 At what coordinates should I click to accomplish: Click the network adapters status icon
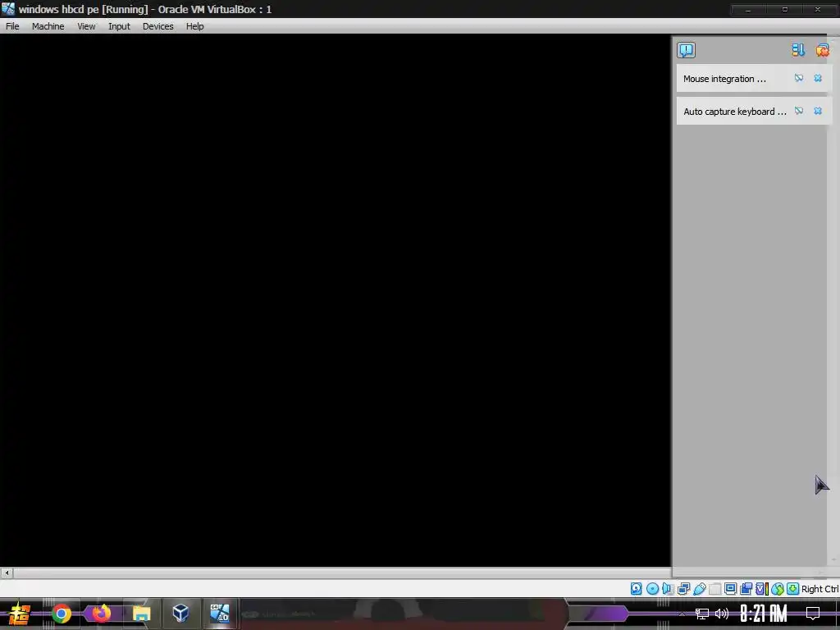click(683, 589)
